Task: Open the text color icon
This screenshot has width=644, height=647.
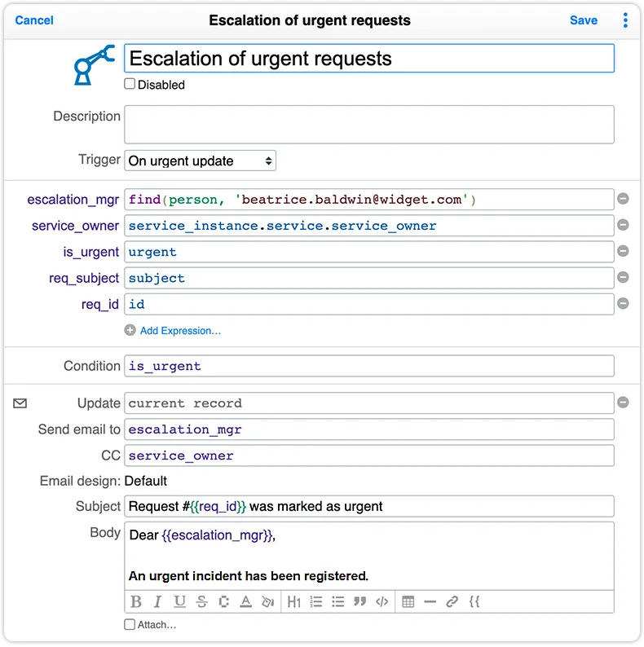Action: [245, 602]
